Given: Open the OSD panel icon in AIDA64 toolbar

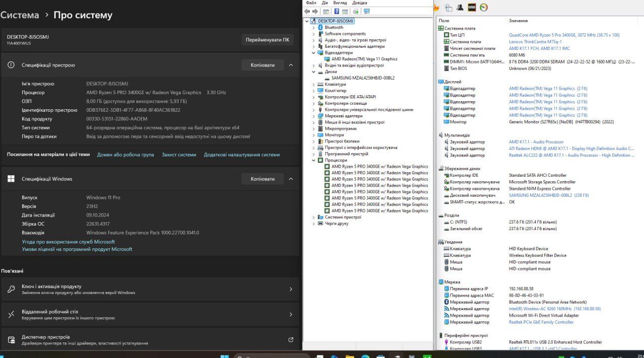Looking at the screenshot, I should point(472,8).
